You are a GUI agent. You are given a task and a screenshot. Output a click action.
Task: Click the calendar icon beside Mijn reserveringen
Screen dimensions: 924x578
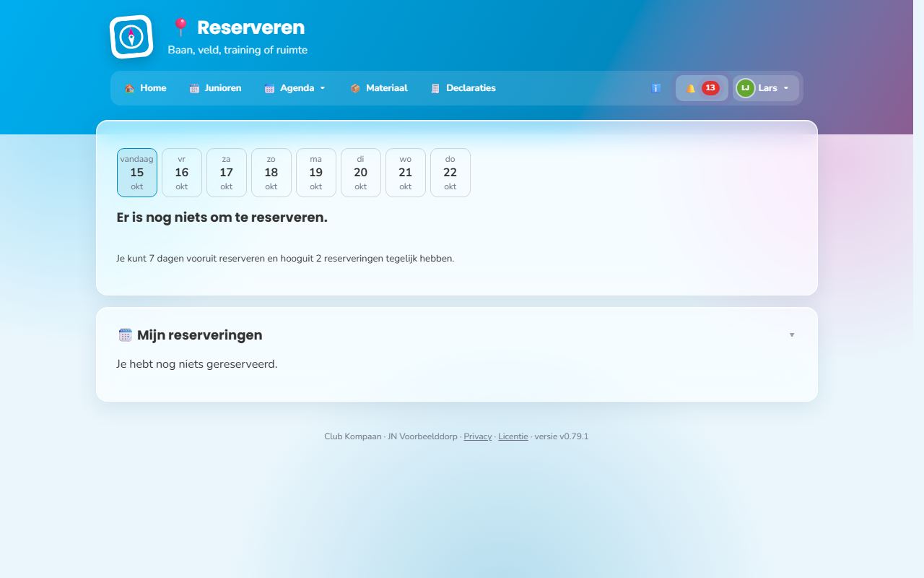(126, 335)
